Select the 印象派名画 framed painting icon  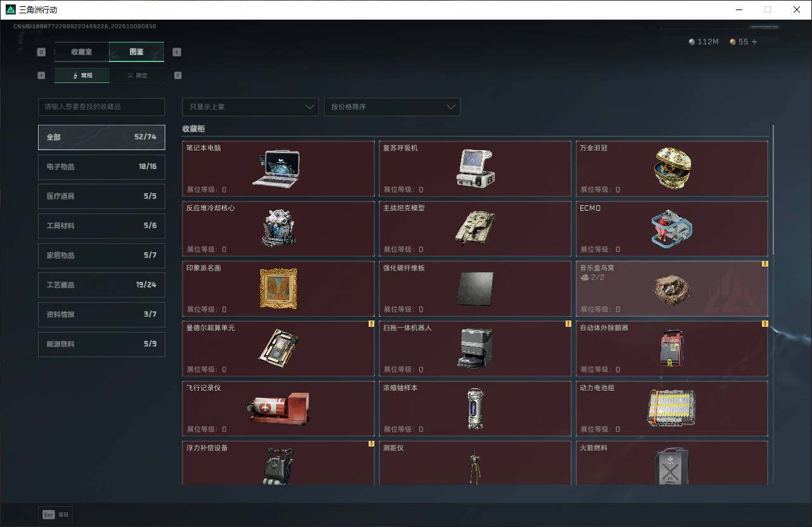279,288
